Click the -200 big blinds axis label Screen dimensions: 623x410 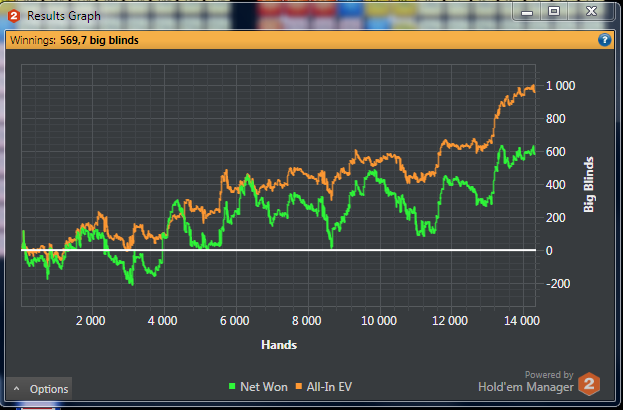tap(558, 283)
